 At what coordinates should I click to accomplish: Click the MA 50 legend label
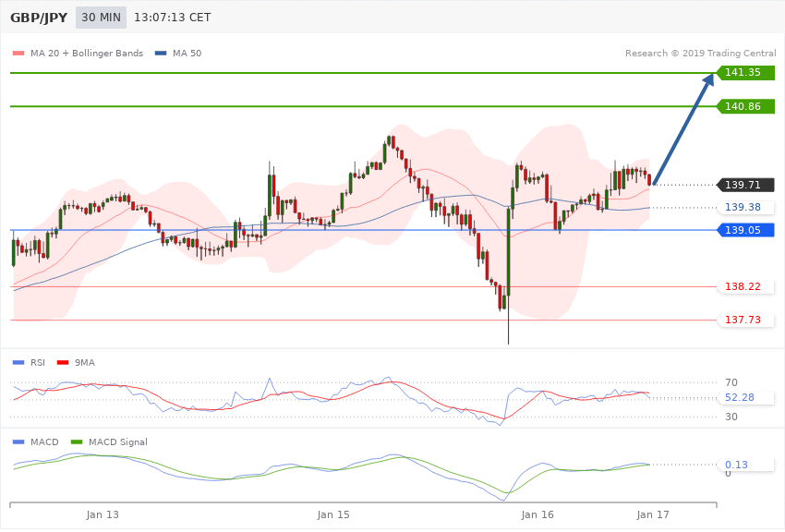[187, 53]
